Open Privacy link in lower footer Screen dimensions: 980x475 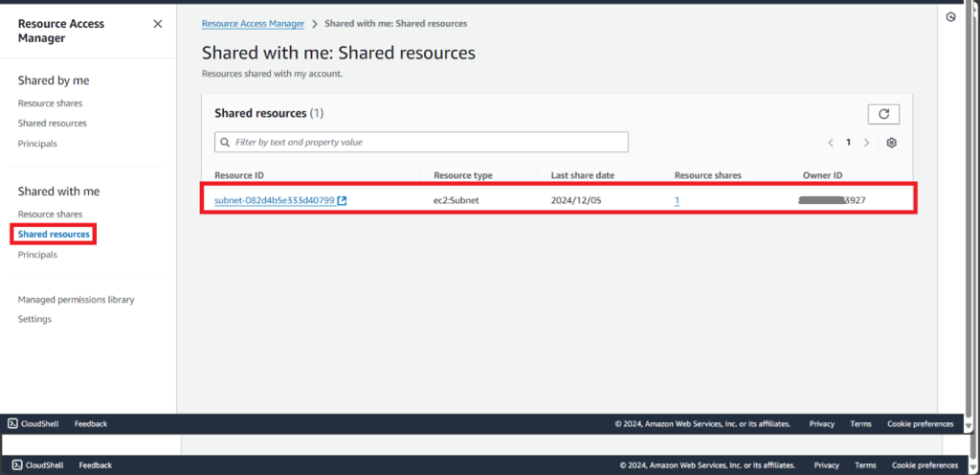[x=826, y=465]
